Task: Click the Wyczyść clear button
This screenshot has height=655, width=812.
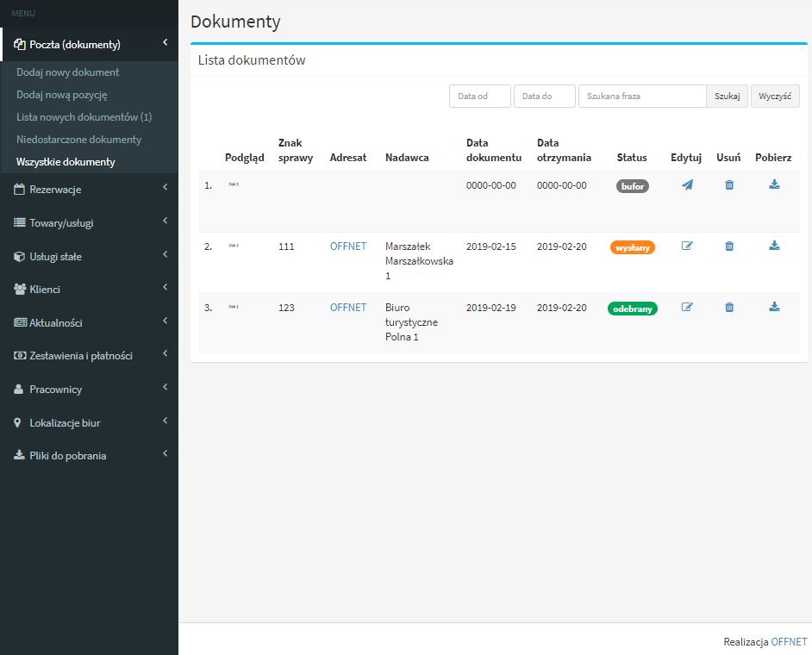Action: click(775, 97)
